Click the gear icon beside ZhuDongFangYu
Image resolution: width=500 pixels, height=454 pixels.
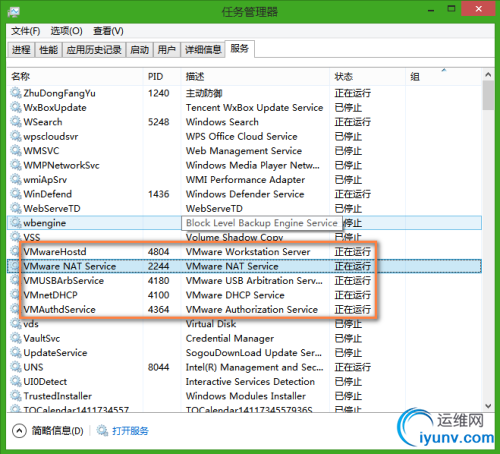[x=16, y=93]
